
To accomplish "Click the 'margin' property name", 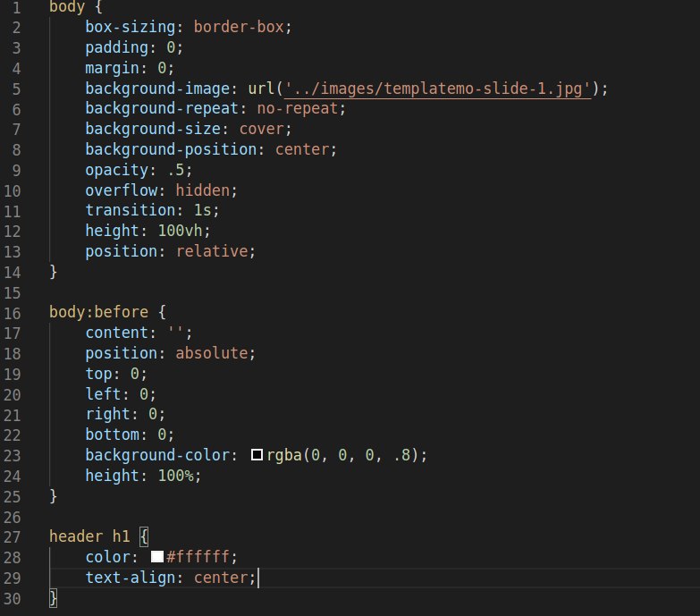I will pyautogui.click(x=112, y=68).
